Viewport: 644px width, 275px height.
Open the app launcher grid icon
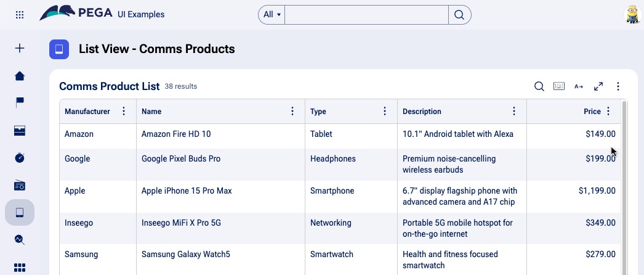tap(20, 14)
